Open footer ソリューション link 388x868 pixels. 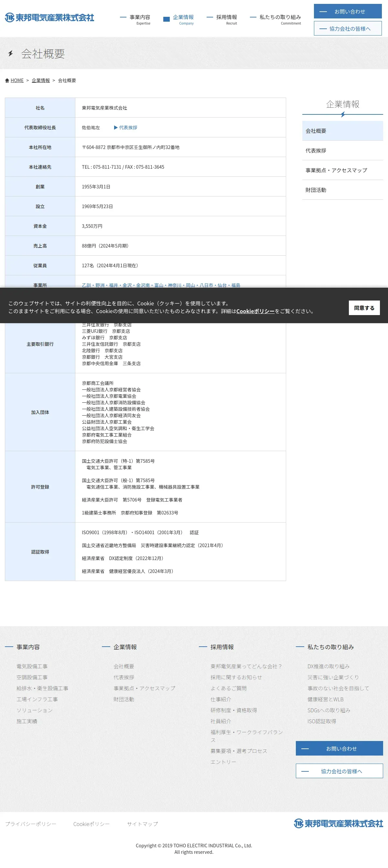[x=35, y=710]
